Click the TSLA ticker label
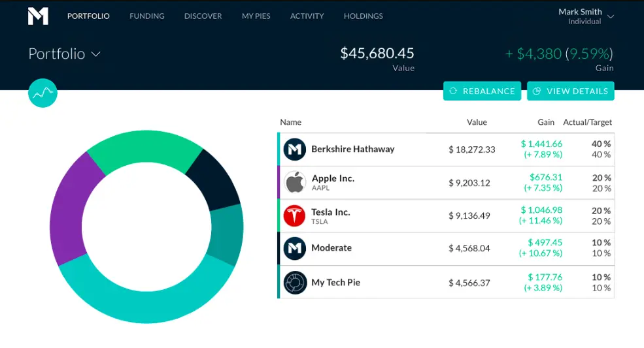The width and height of the screenshot is (644, 348). 320,221
